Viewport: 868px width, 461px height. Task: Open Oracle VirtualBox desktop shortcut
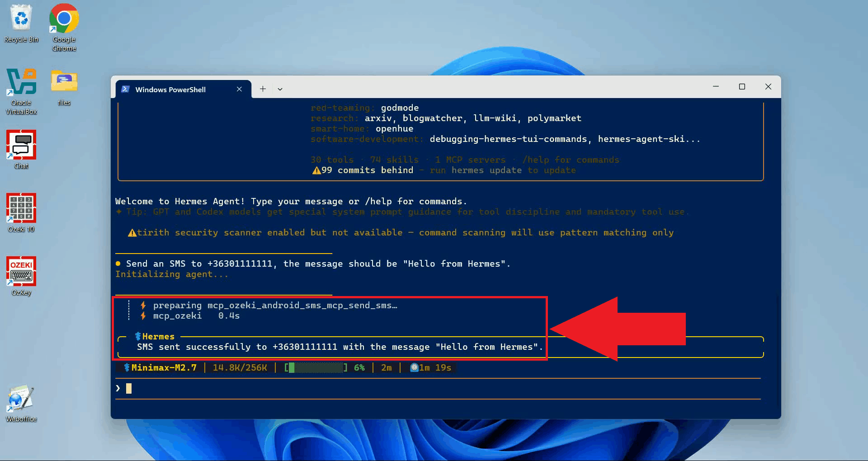tap(21, 91)
